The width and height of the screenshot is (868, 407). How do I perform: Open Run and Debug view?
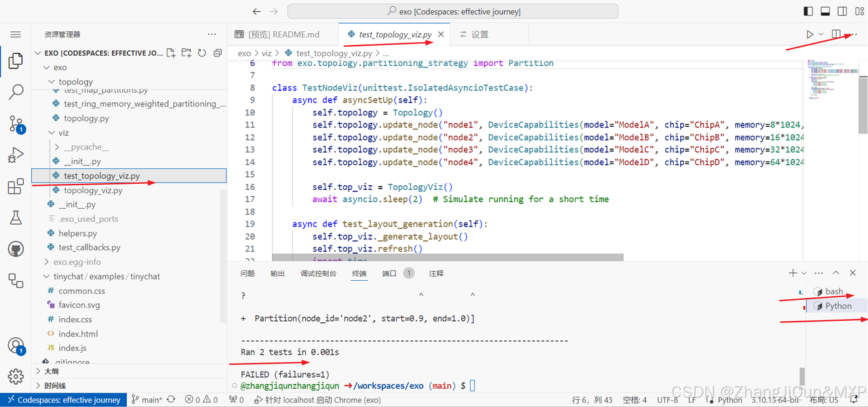point(16,155)
